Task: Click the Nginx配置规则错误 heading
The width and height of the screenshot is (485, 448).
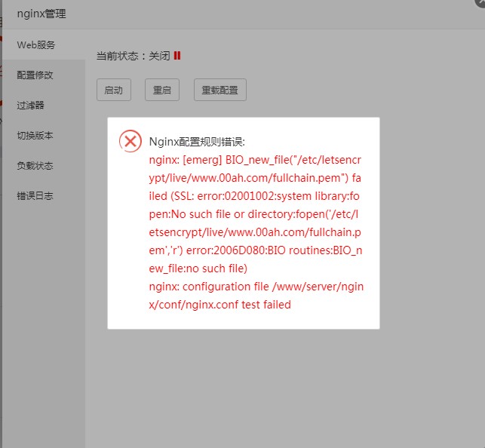Action: [197, 142]
